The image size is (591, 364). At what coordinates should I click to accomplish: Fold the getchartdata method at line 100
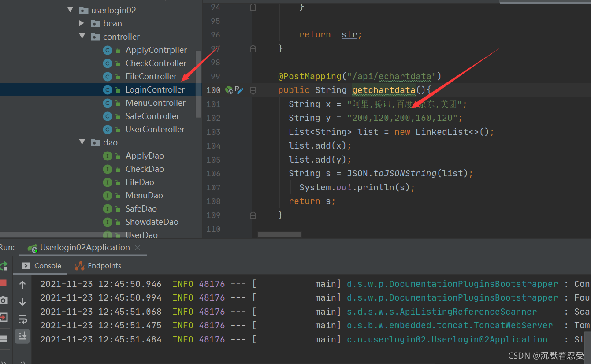pos(253,90)
